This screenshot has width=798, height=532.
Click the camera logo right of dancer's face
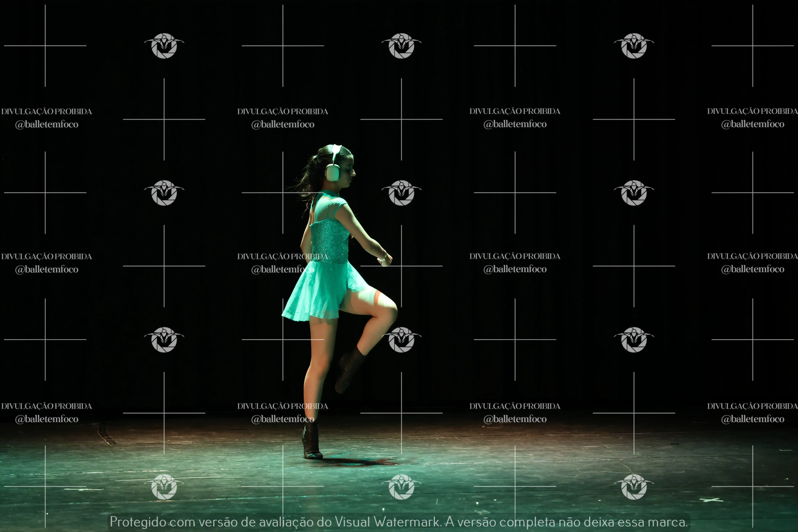tap(401, 193)
